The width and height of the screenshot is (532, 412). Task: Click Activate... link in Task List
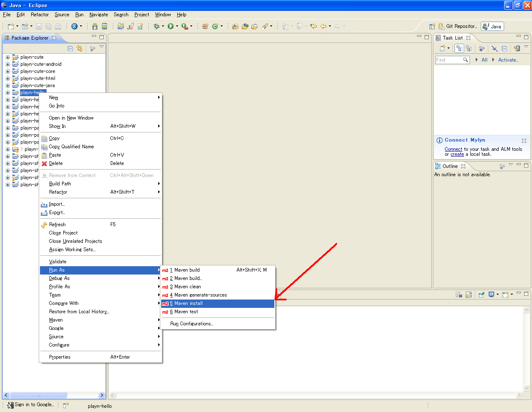pos(508,60)
